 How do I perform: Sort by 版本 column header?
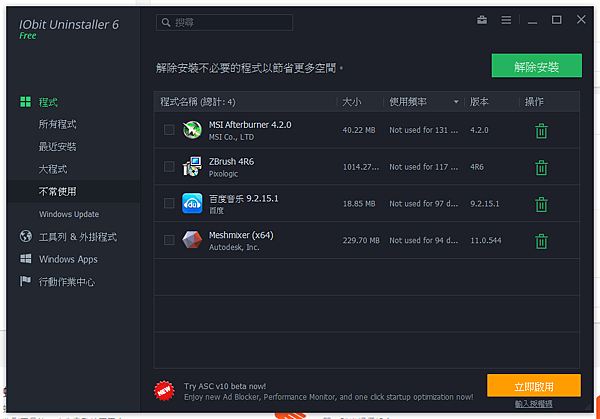pyautogui.click(x=479, y=102)
